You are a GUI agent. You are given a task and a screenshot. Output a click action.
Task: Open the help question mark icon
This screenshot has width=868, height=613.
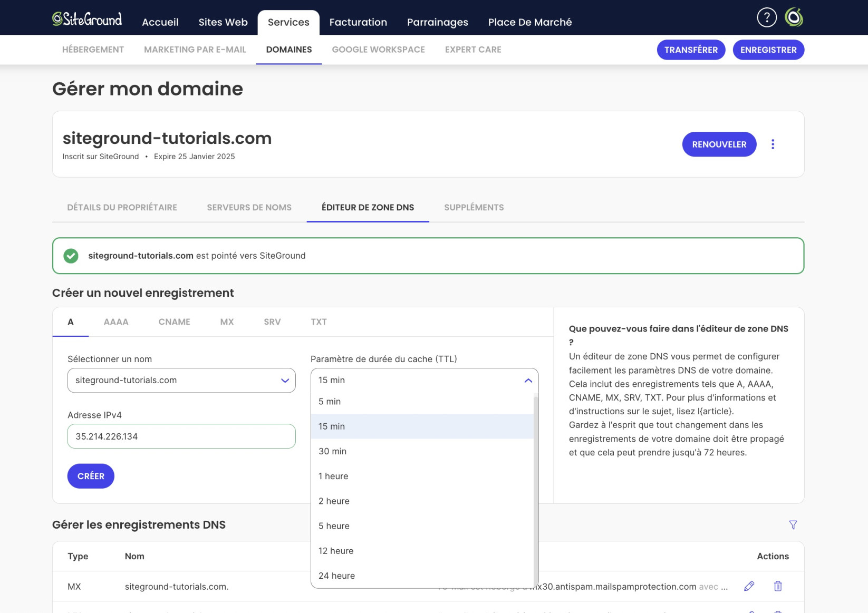[767, 17]
